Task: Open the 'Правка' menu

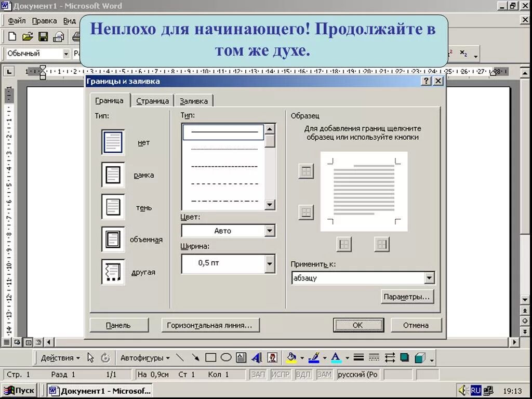Action: point(44,21)
